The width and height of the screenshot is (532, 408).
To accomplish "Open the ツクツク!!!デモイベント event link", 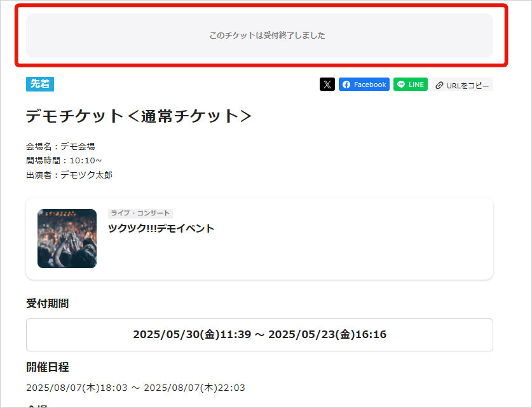I will 161,229.
